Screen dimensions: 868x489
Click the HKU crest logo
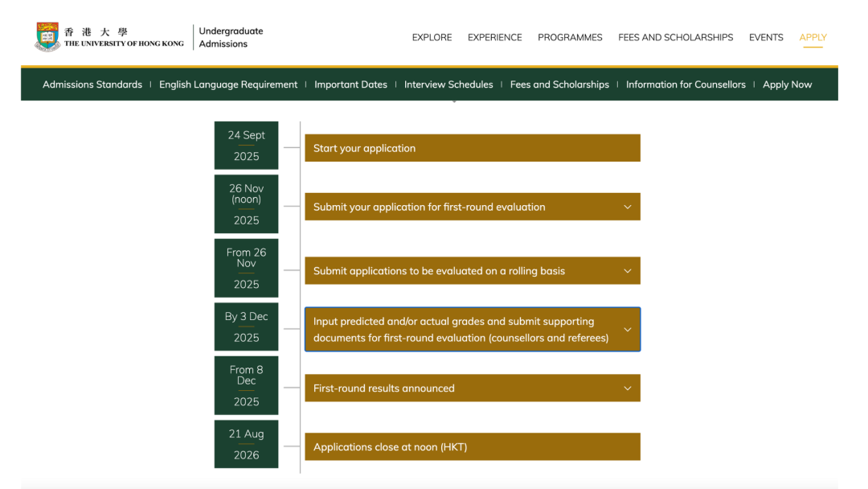pyautogui.click(x=47, y=37)
